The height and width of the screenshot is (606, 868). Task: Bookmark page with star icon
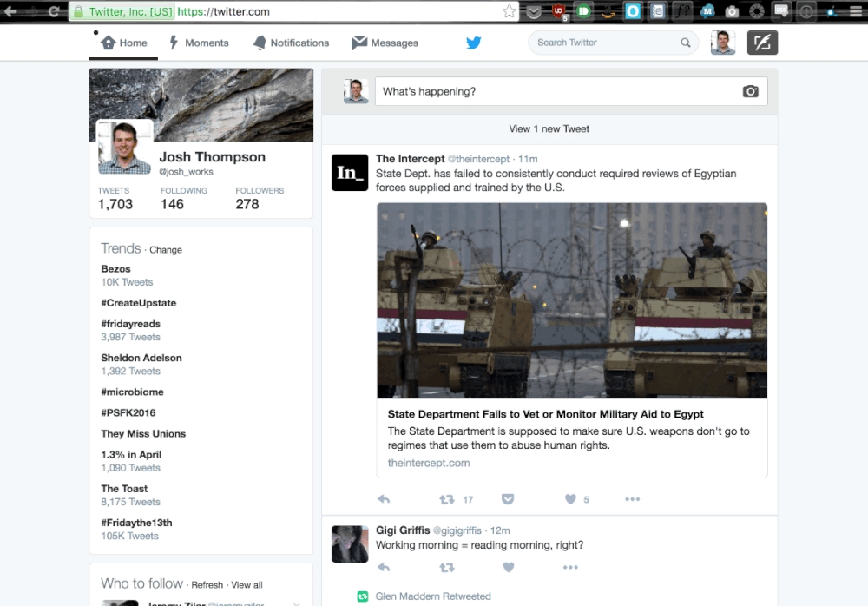pyautogui.click(x=509, y=11)
